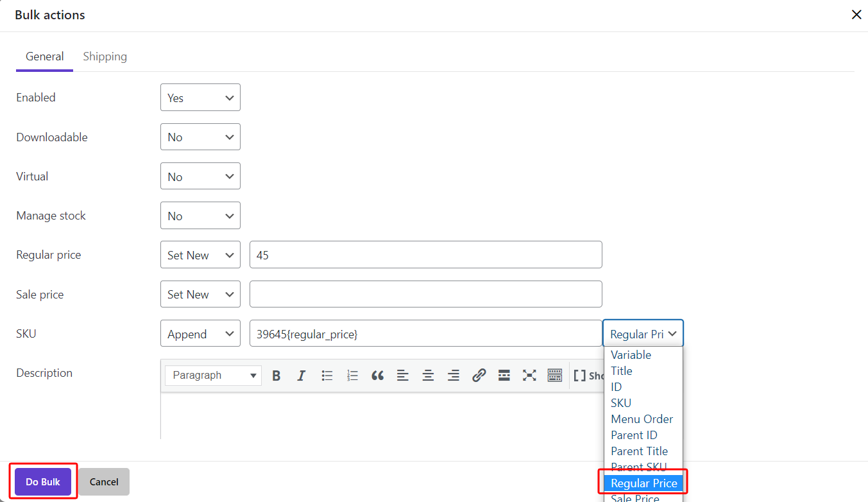The image size is (868, 502).
Task: Click inside the Description text area
Action: coord(382,416)
